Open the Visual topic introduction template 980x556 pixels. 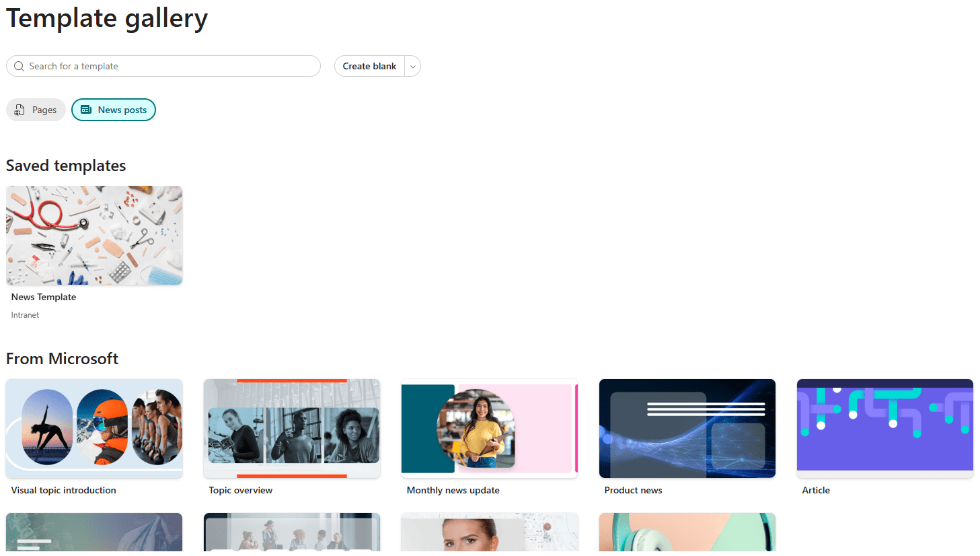click(94, 428)
